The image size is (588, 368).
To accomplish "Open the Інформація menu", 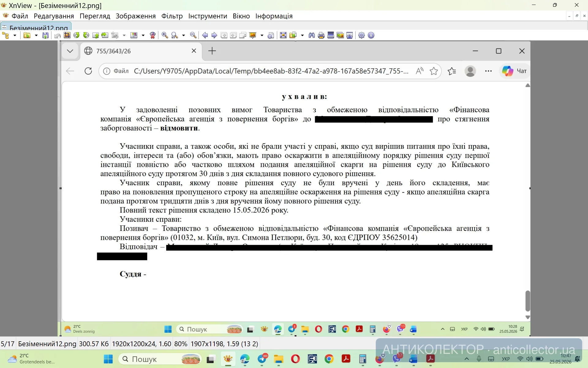I will click(x=274, y=16).
